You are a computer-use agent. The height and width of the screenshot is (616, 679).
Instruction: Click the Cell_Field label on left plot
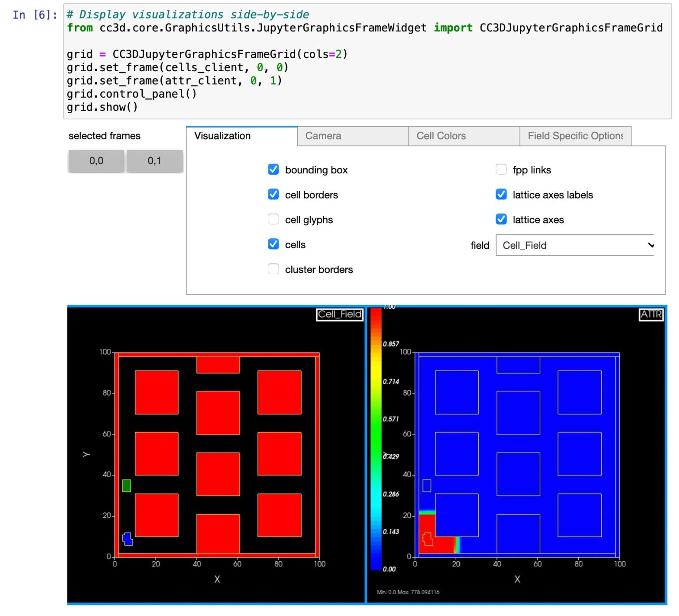coord(339,315)
